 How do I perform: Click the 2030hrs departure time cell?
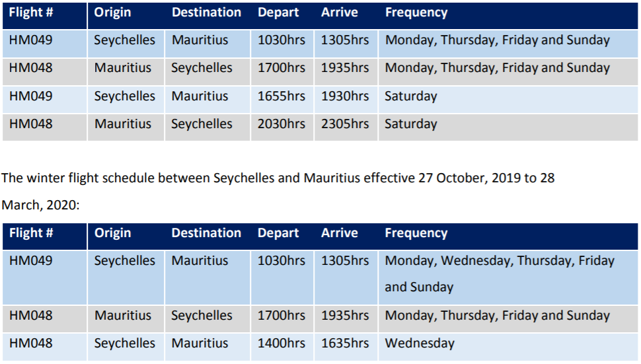pyautogui.click(x=282, y=124)
